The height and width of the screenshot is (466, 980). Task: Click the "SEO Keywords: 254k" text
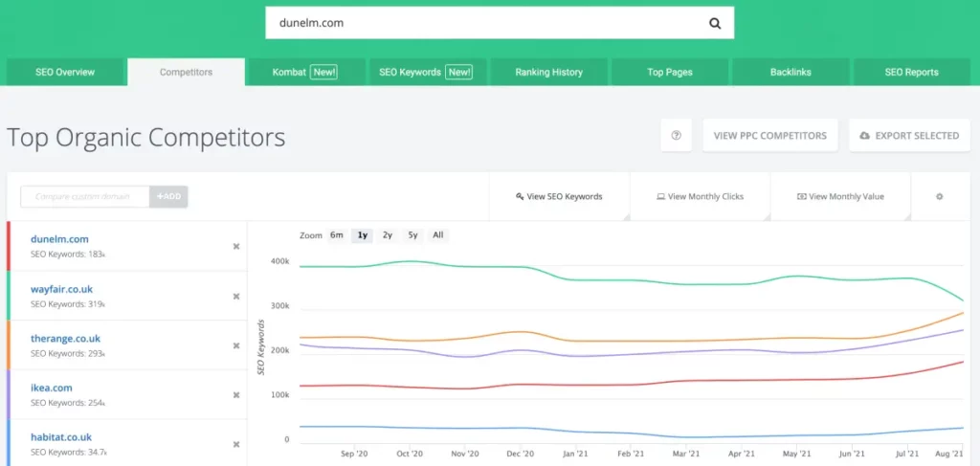(68, 403)
